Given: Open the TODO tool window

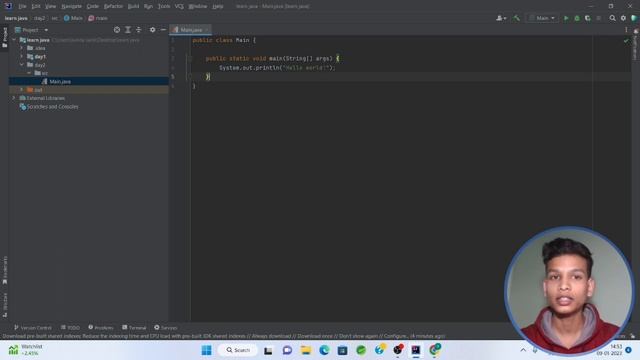Looking at the screenshot, I should 70,328.
